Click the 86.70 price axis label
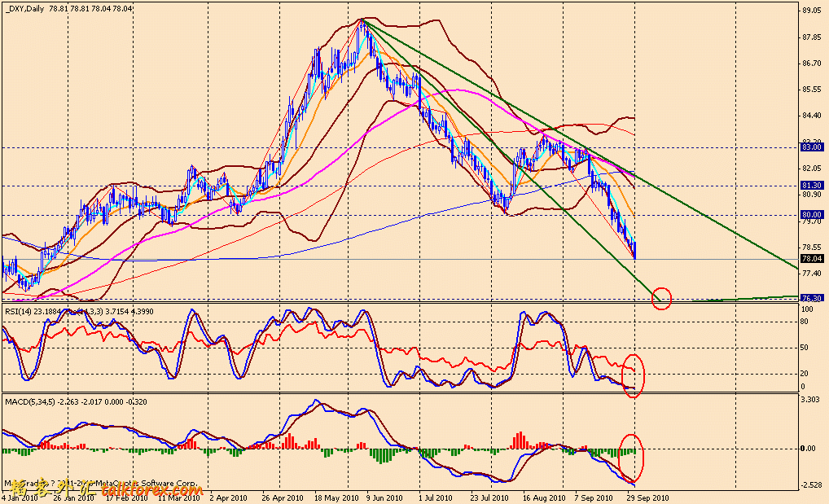 click(x=810, y=64)
